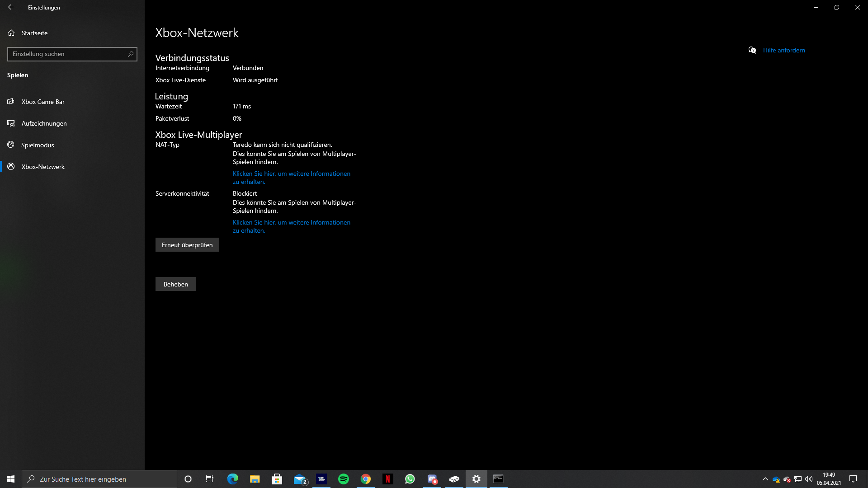Show hidden system tray icons

click(765, 479)
